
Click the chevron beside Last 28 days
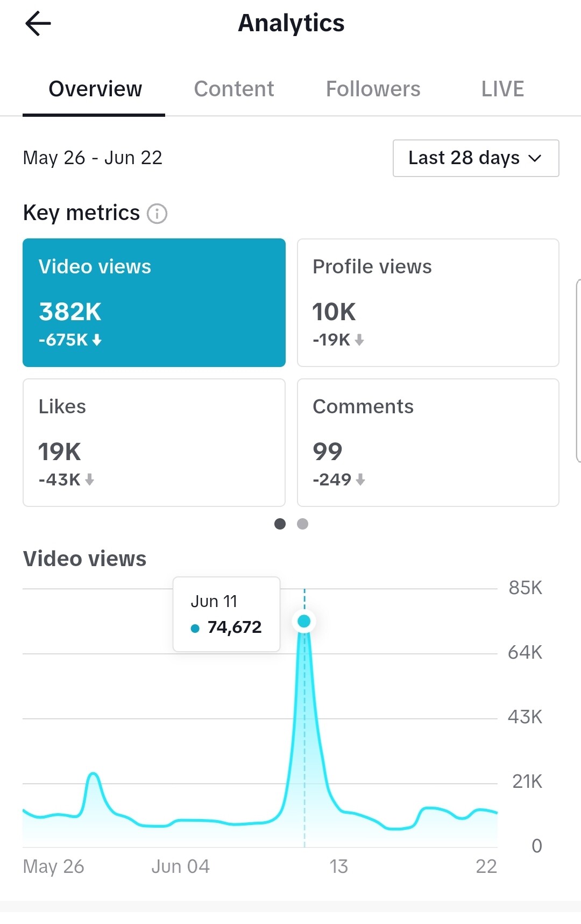(535, 159)
